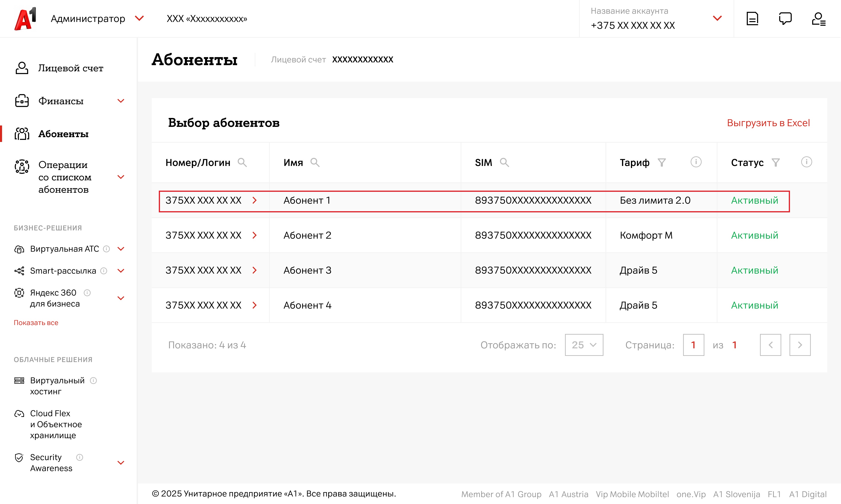Image resolution: width=841 pixels, height=504 pixels.
Task: Expand the Финансы sidebar section
Action: [121, 101]
